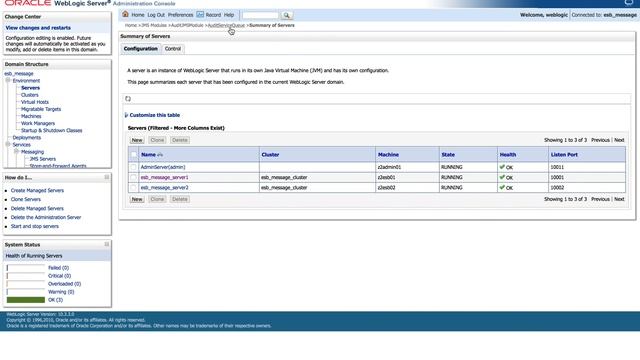Click the OK (3) status link
This screenshot has width=640, height=360.
[56, 300]
